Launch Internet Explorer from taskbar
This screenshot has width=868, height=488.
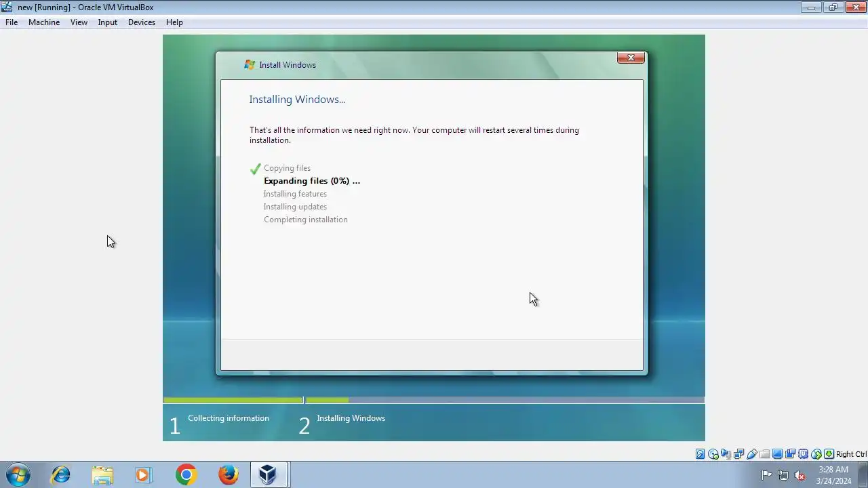[x=60, y=474]
